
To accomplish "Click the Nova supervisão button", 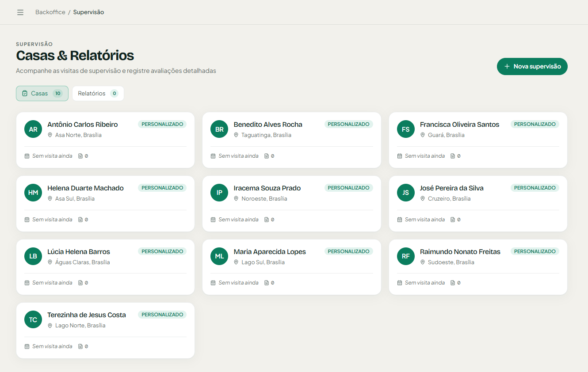I will pos(532,66).
